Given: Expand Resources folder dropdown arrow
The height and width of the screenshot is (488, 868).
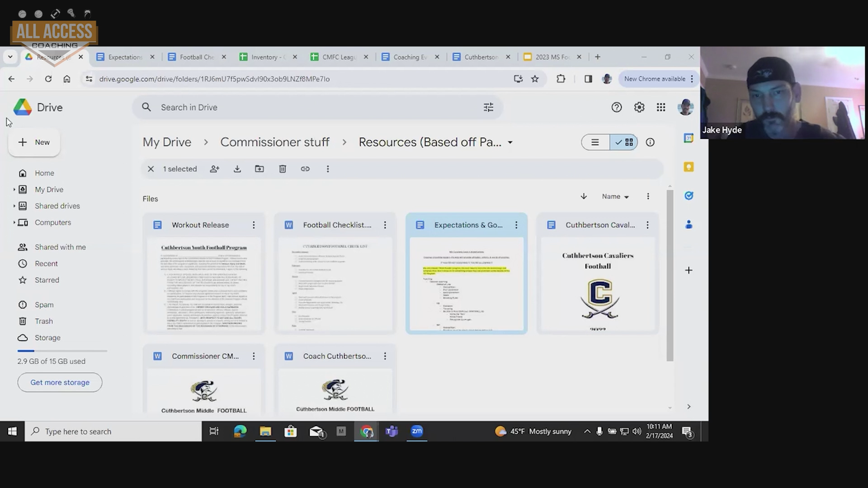Looking at the screenshot, I should point(510,142).
